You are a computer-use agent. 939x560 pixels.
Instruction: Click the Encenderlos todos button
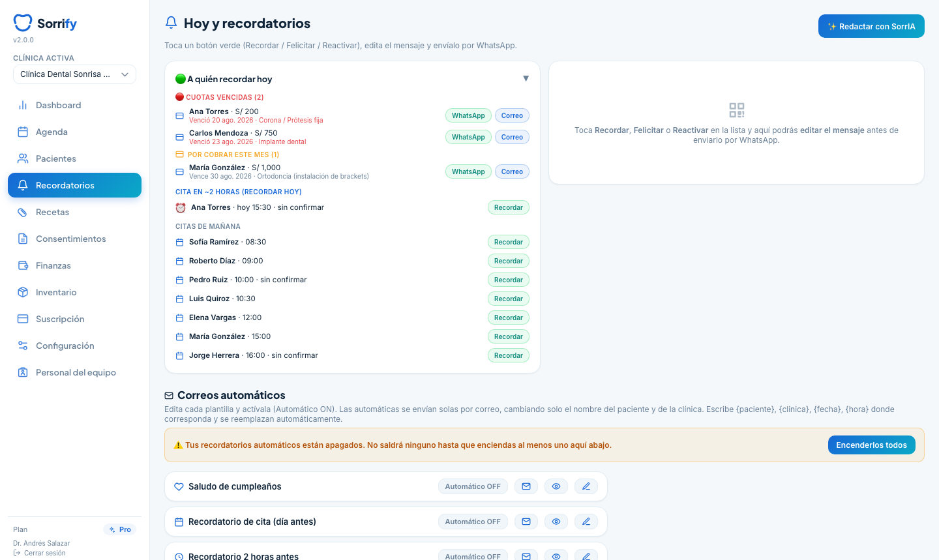click(872, 445)
